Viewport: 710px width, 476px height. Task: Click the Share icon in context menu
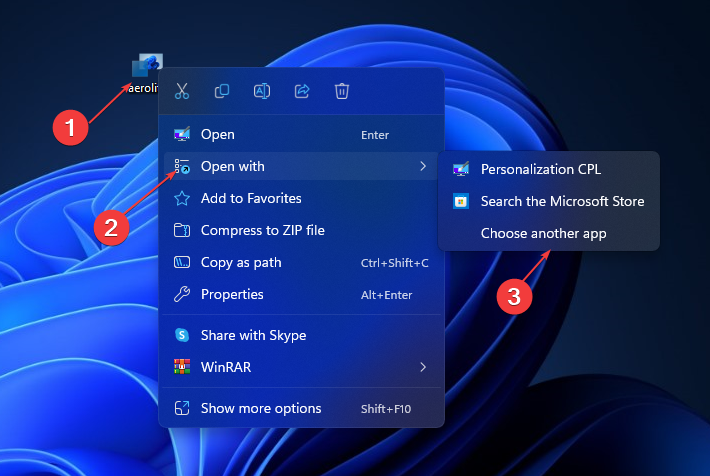click(x=302, y=91)
